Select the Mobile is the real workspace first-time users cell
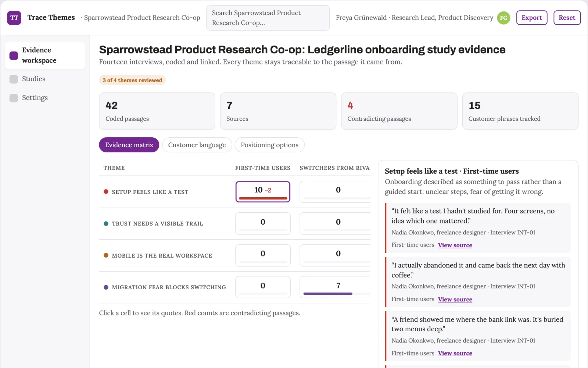 (x=263, y=255)
